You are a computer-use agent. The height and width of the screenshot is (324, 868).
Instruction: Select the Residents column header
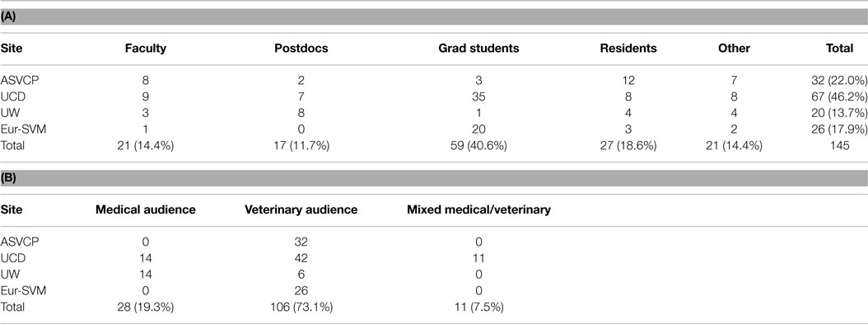point(628,48)
